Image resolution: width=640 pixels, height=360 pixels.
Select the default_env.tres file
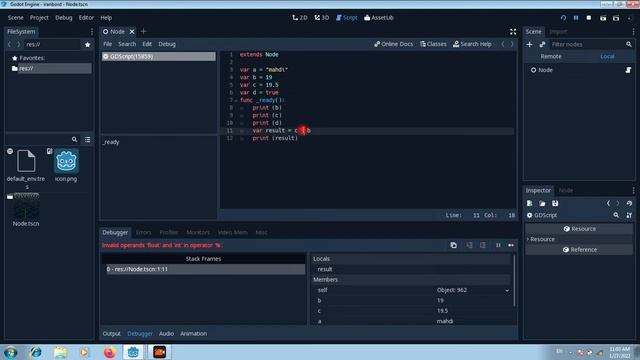(x=26, y=169)
